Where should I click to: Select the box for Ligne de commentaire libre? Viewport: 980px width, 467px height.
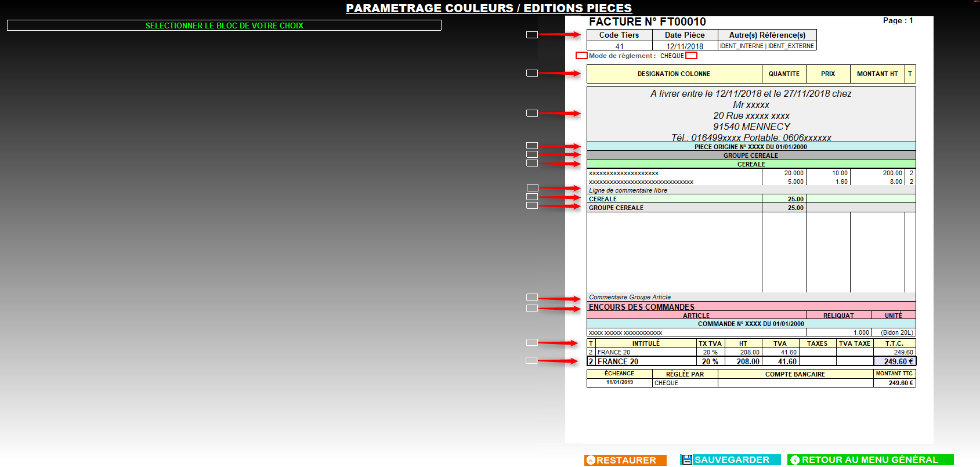[532, 188]
